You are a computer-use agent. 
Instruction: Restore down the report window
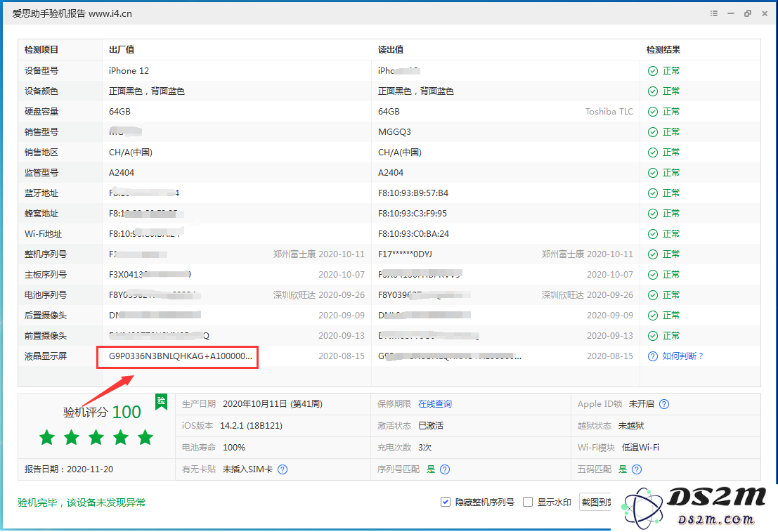747,13
